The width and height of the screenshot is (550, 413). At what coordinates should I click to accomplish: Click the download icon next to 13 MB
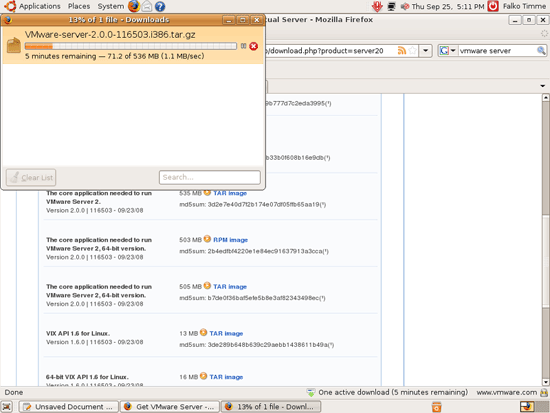pos(203,332)
